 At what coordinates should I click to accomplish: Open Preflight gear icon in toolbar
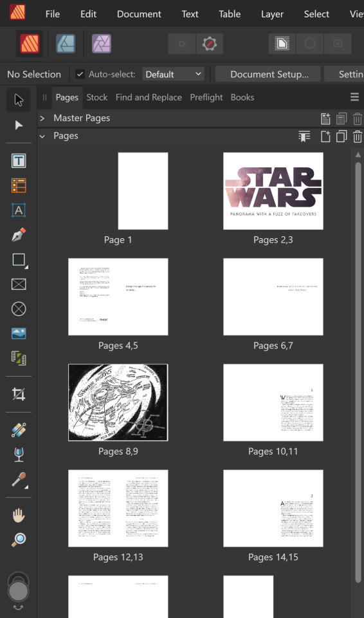210,44
